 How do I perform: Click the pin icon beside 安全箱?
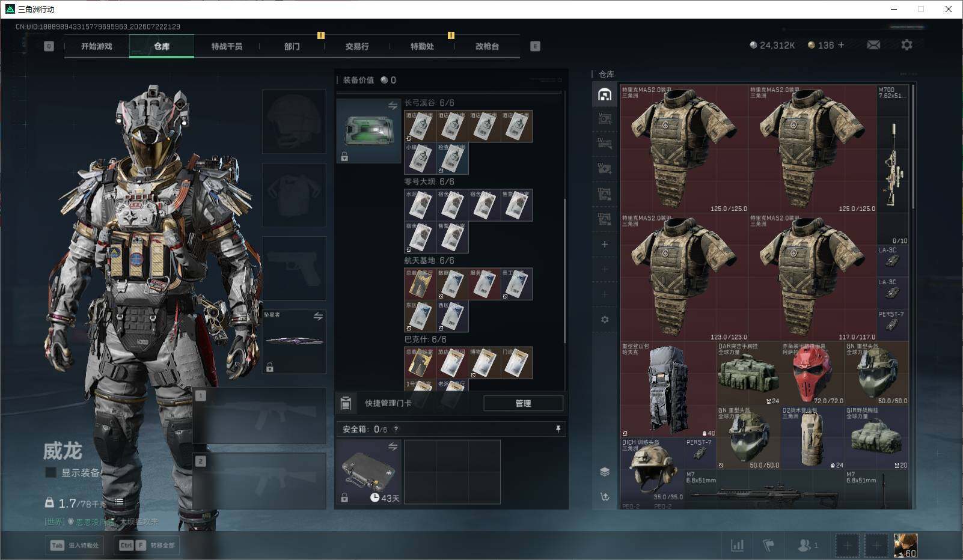point(558,429)
